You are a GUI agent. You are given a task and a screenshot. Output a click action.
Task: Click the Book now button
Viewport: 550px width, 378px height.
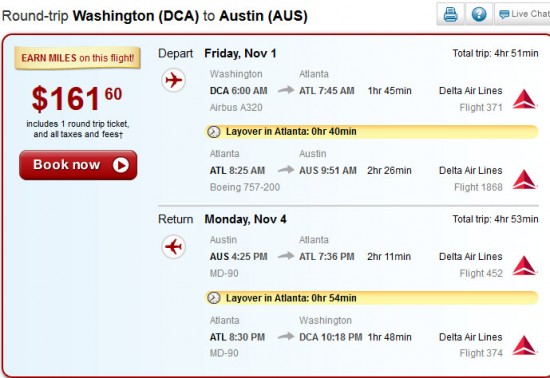(78, 165)
